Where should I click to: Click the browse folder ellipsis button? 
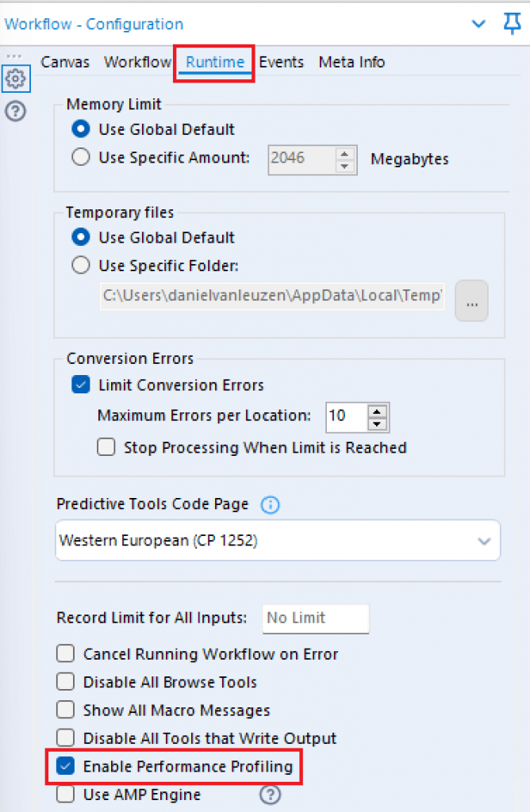[x=471, y=303]
